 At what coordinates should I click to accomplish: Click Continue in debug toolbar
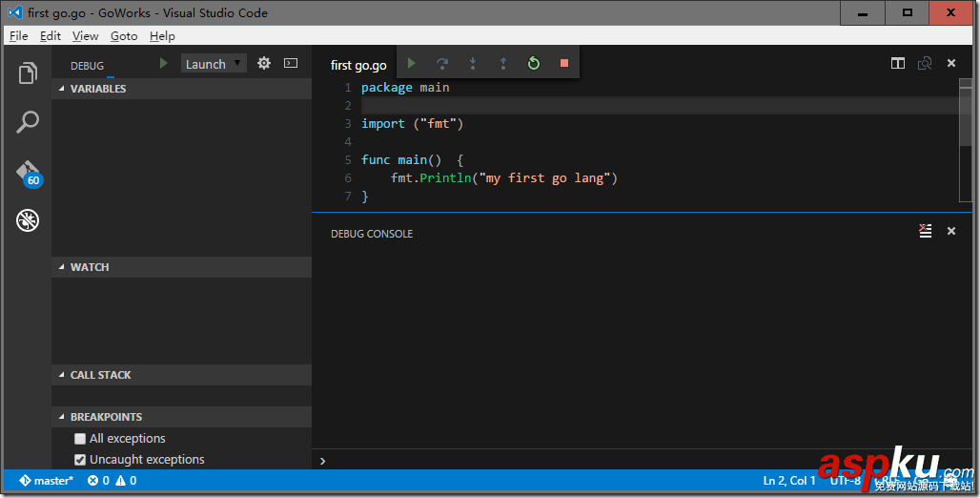(411, 63)
